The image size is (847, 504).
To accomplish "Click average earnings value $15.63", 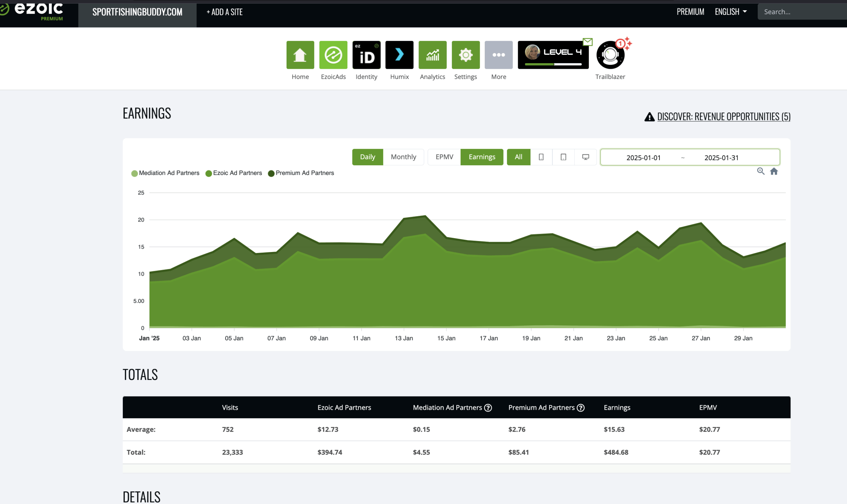I will [614, 429].
